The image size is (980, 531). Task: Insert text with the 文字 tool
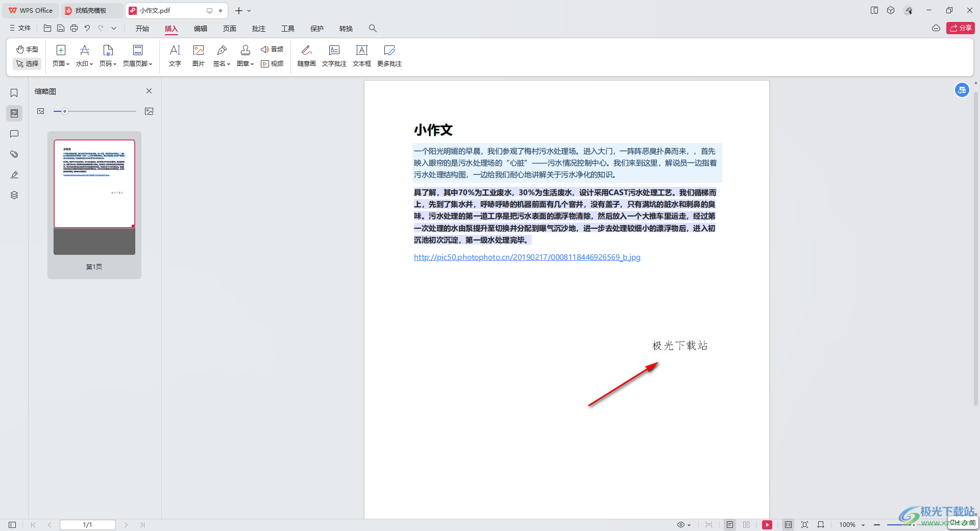(x=175, y=56)
